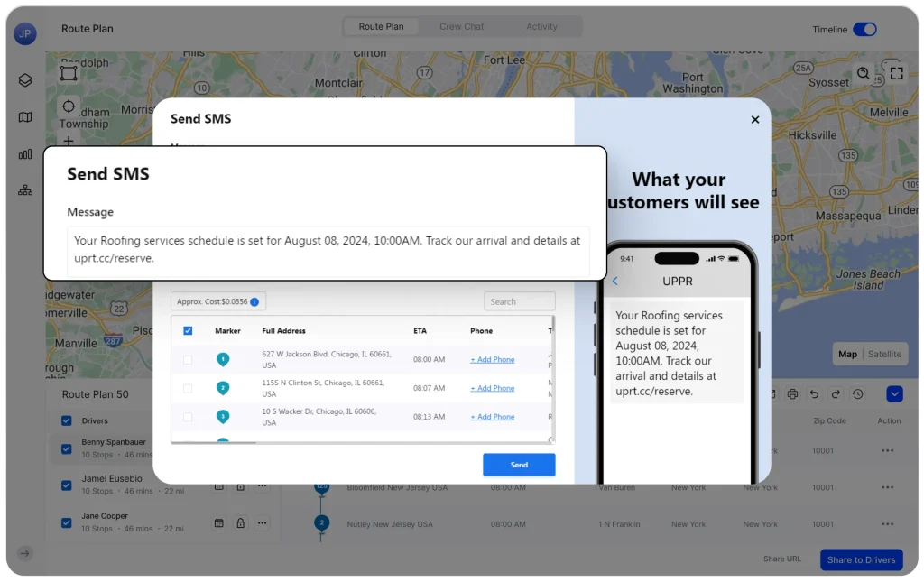924x582 pixels.
Task: Click the Phone column header
Action: [x=482, y=331]
